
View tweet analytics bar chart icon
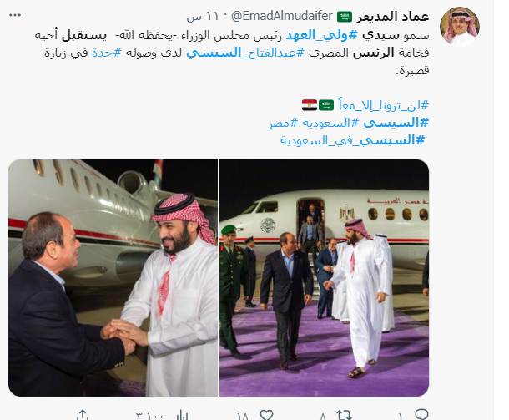point(181,416)
